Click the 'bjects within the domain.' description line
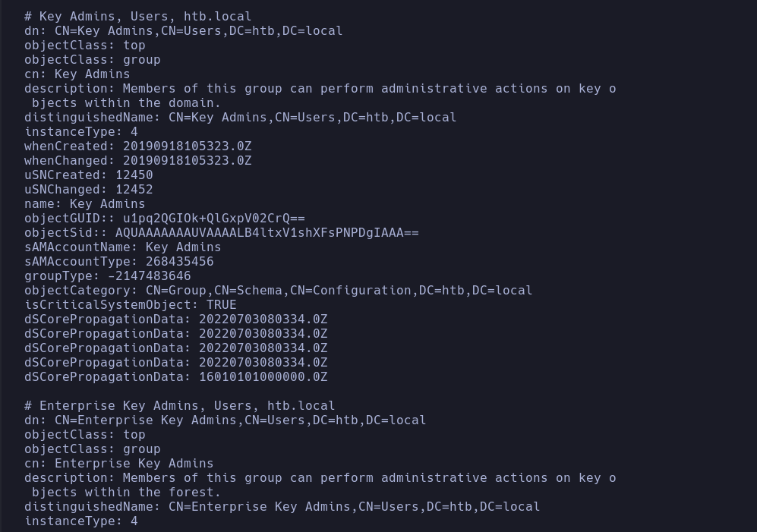The image size is (757, 532). tap(126, 103)
